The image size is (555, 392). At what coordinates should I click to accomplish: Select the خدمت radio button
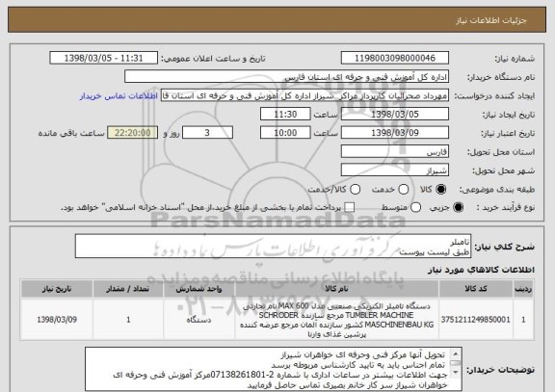(403, 190)
